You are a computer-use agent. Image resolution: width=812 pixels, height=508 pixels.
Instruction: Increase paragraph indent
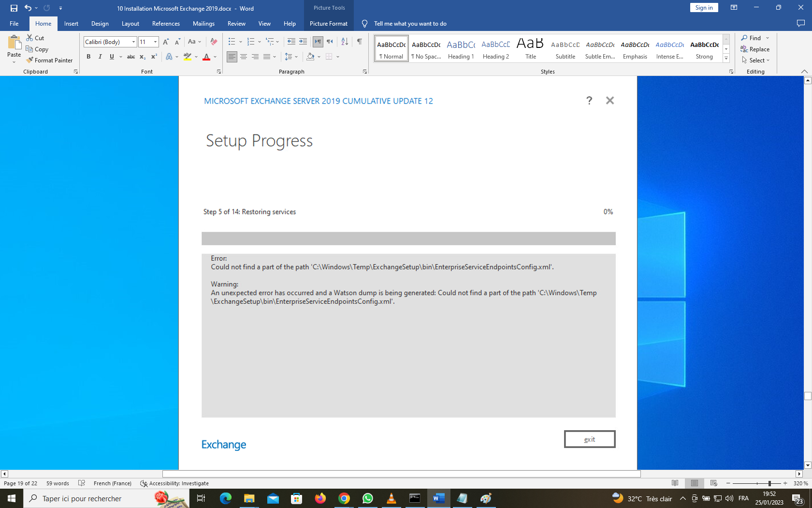[x=303, y=42]
